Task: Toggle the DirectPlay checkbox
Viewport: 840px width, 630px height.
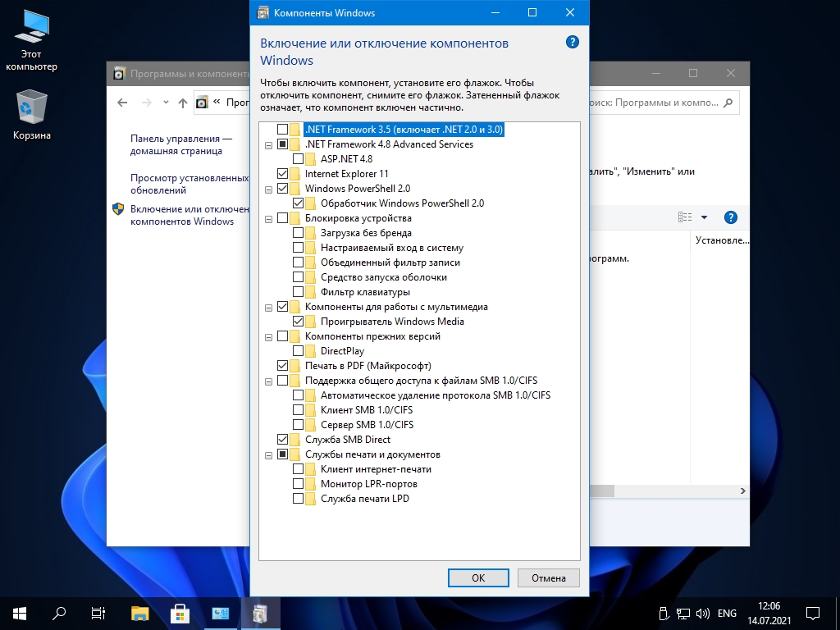Action: pyautogui.click(x=299, y=351)
